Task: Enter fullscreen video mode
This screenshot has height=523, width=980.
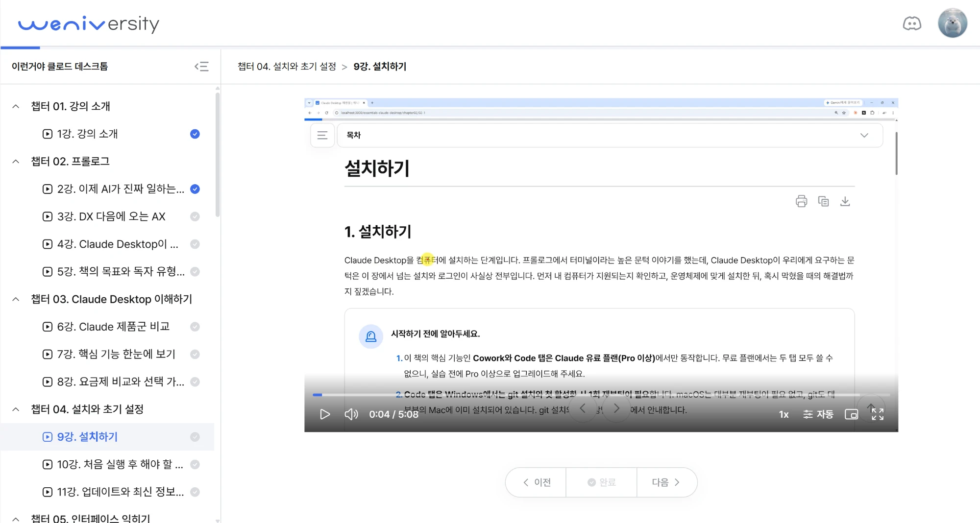Action: coord(878,414)
